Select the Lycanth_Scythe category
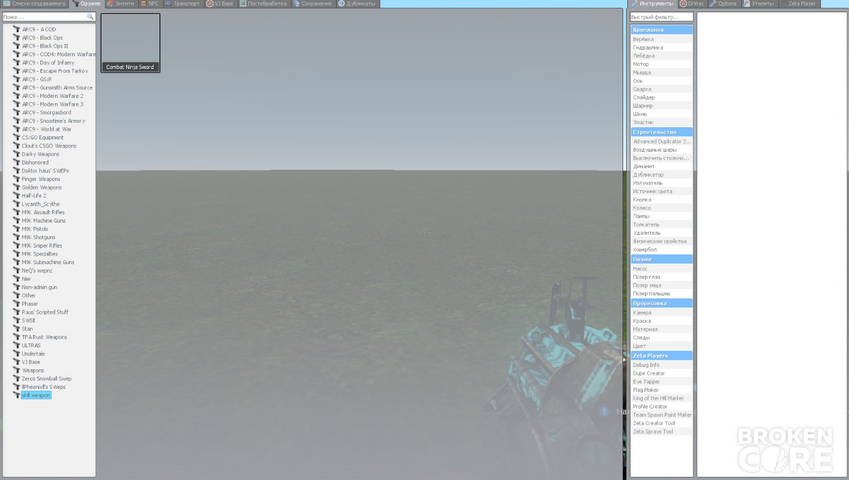 (x=41, y=204)
